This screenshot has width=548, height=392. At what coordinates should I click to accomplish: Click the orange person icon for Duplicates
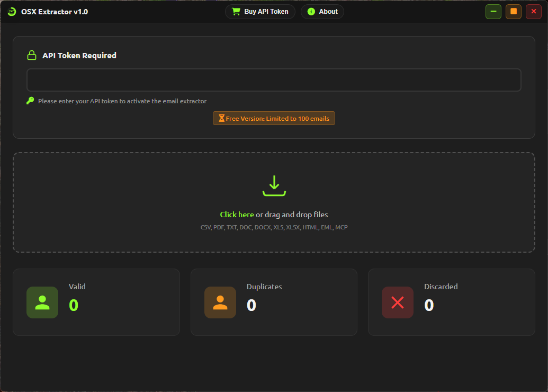220,302
